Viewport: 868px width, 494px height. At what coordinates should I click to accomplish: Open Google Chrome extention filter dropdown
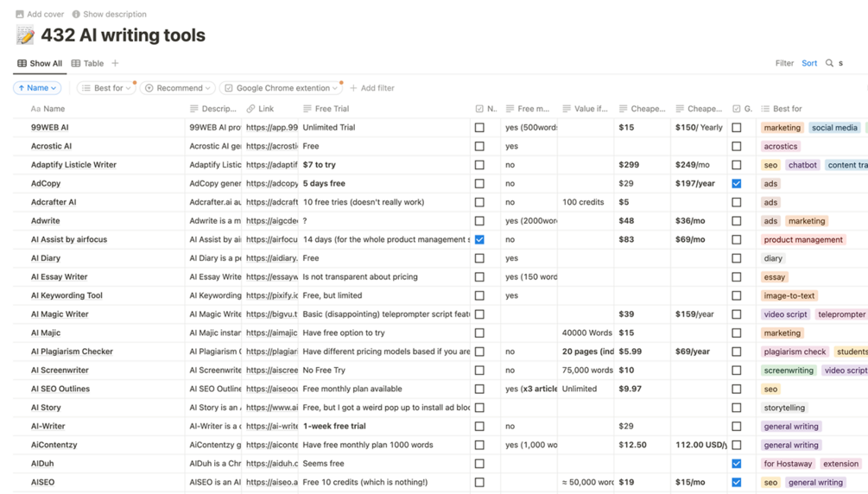281,87
